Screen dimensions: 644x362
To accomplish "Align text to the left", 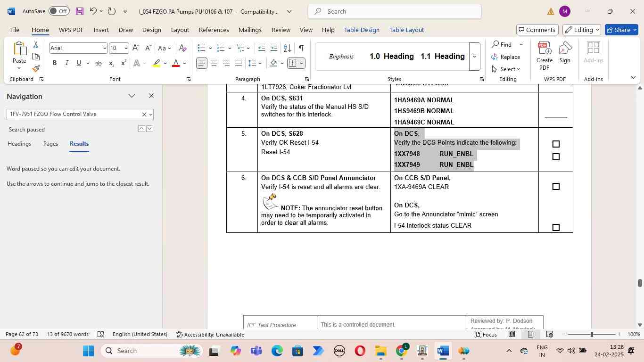I will pos(202,63).
